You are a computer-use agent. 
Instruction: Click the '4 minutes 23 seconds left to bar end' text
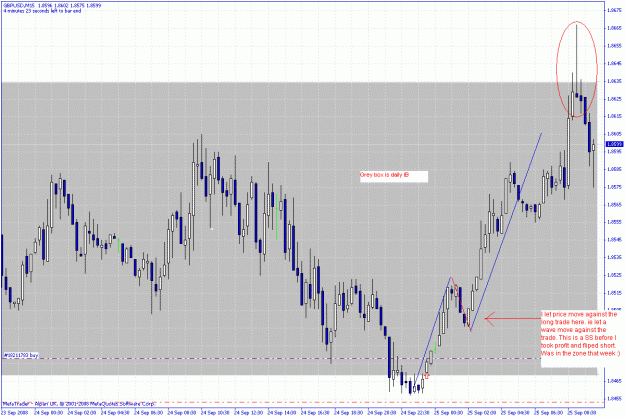pyautogui.click(x=42, y=11)
